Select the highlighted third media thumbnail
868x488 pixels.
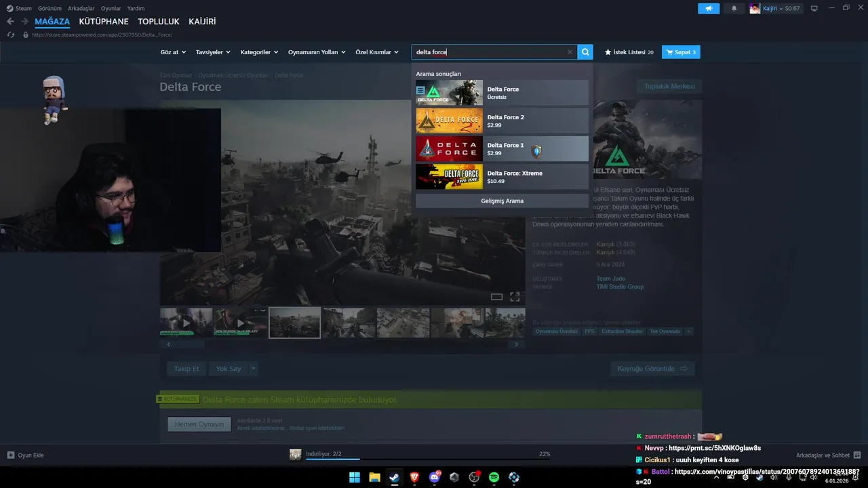point(295,323)
